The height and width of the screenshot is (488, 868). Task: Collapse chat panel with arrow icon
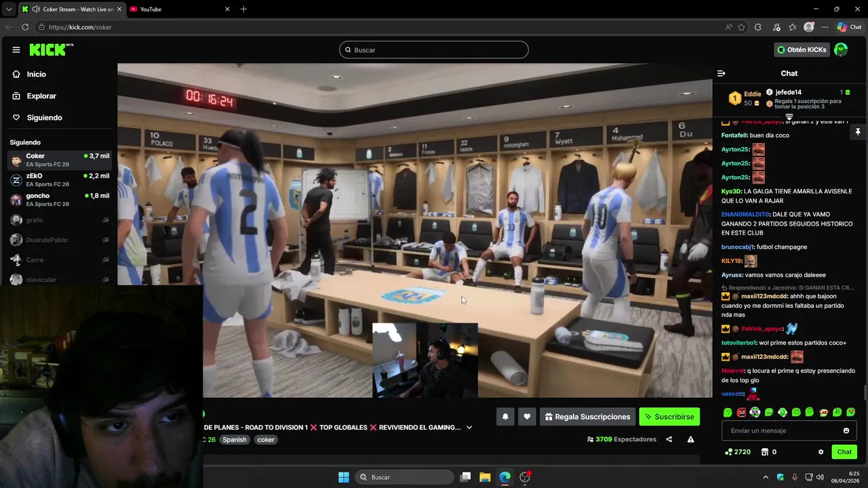click(x=722, y=73)
